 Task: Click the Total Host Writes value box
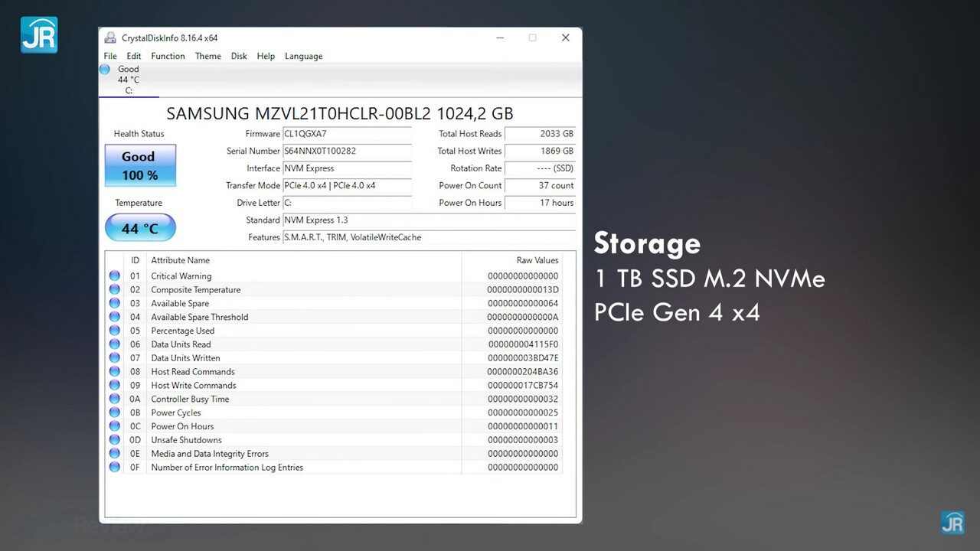(x=541, y=151)
